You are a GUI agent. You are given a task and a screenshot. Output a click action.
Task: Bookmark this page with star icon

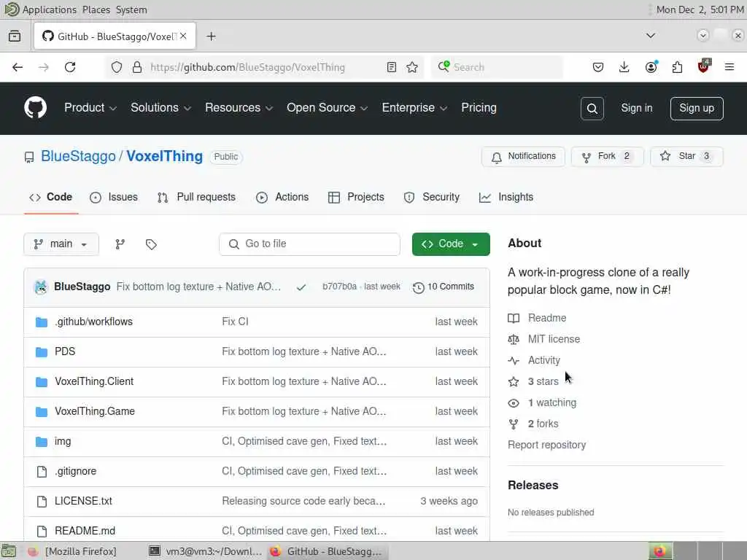(412, 67)
